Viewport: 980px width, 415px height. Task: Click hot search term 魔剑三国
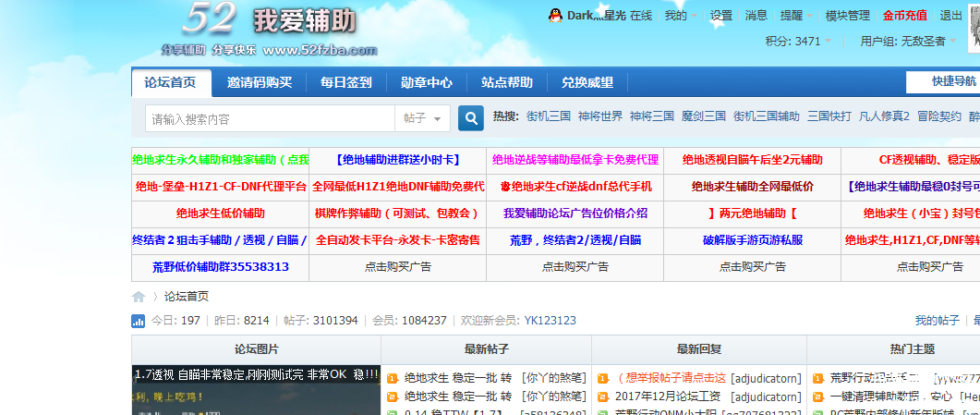tap(704, 116)
